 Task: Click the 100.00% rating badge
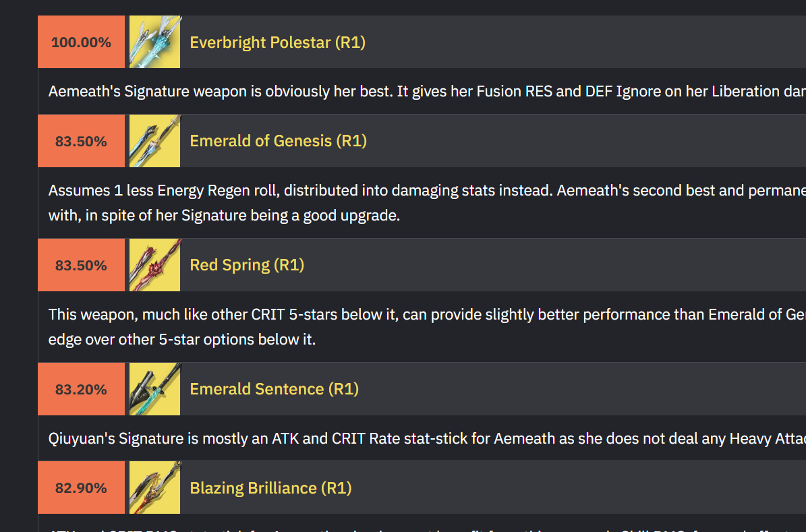[81, 42]
